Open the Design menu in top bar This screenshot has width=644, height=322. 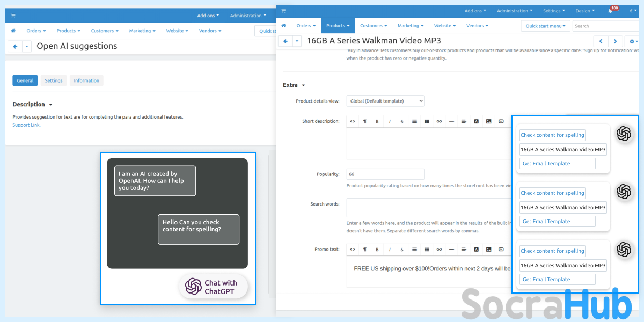(584, 11)
